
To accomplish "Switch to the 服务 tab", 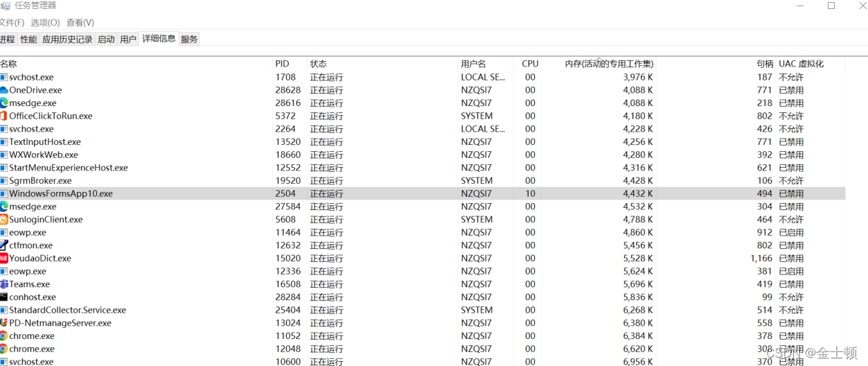I will click(189, 40).
